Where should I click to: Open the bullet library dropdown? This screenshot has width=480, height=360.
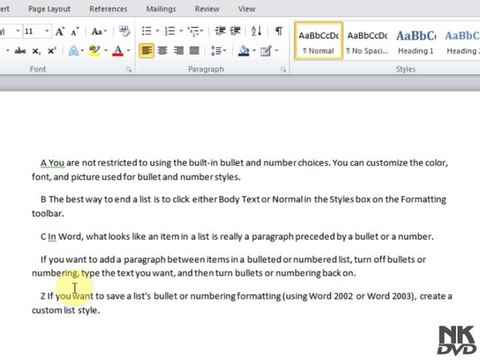coord(157,31)
